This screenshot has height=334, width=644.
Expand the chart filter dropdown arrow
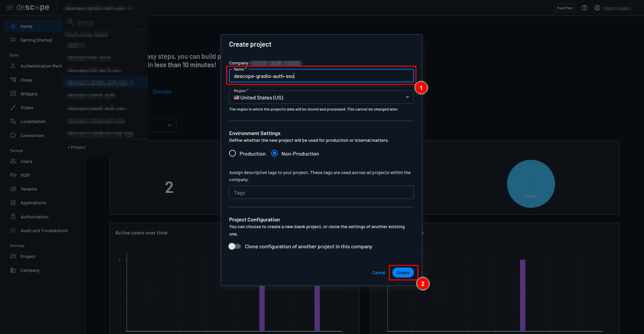tap(169, 125)
